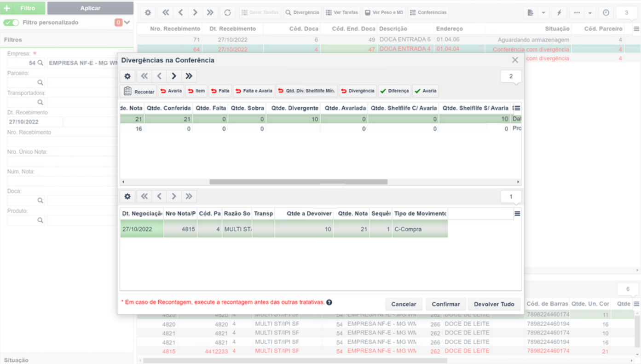This screenshot has width=641, height=364.
Task: Open Empresa lookup magnifier
Action: click(40, 63)
